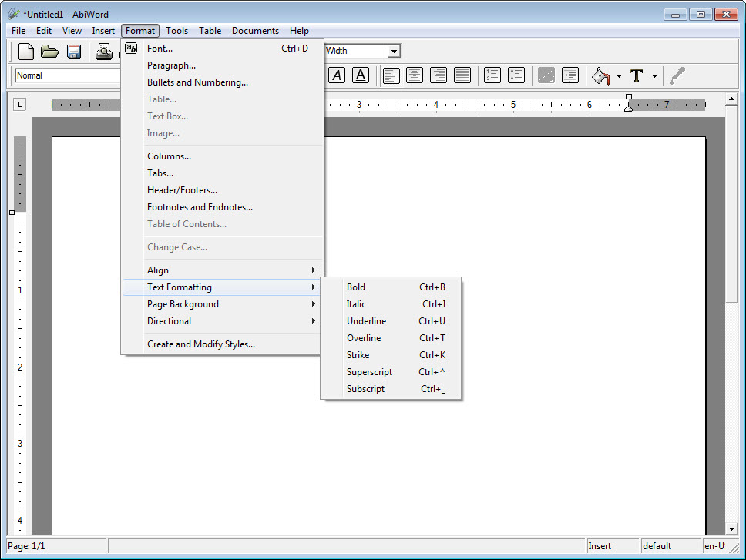Open the zoom Width dropdown arrow
This screenshot has width=746, height=560.
(x=394, y=51)
